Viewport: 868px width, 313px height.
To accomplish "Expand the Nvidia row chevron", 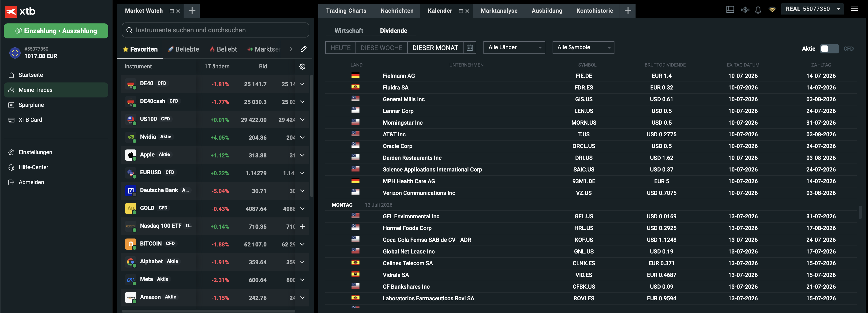I will [x=302, y=138].
